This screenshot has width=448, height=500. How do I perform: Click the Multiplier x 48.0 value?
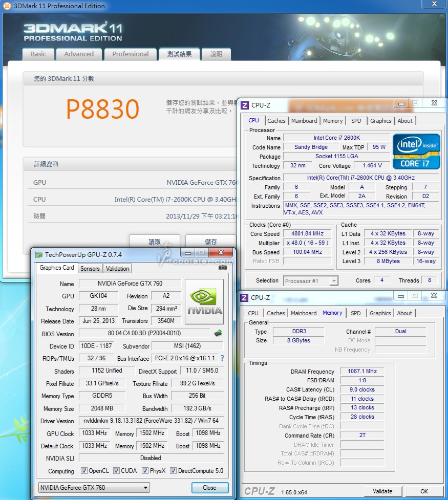click(307, 243)
